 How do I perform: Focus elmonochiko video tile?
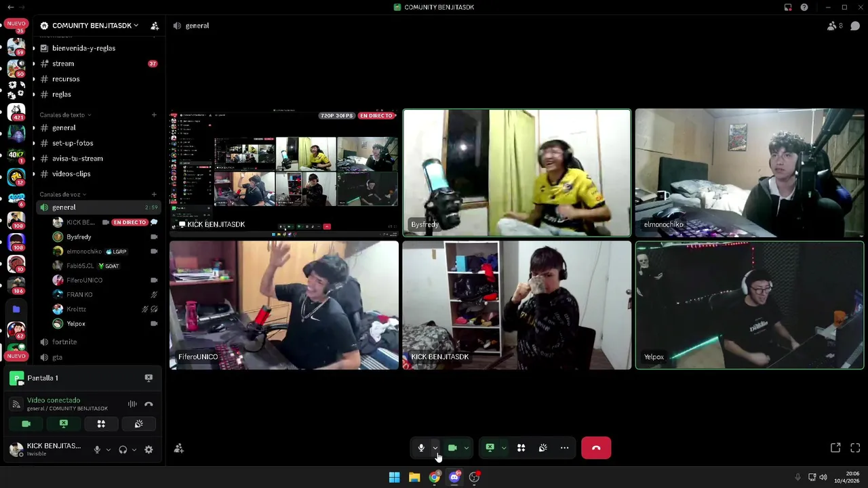(749, 173)
